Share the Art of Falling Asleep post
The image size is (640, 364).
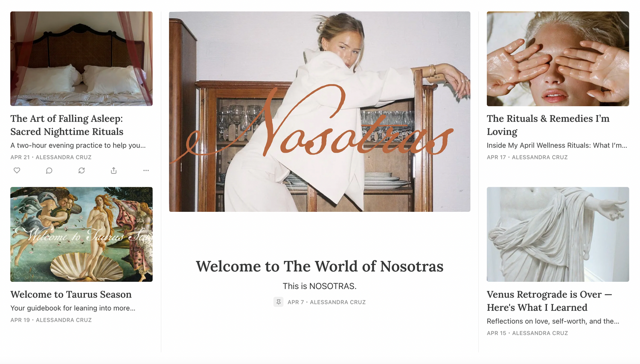113,170
